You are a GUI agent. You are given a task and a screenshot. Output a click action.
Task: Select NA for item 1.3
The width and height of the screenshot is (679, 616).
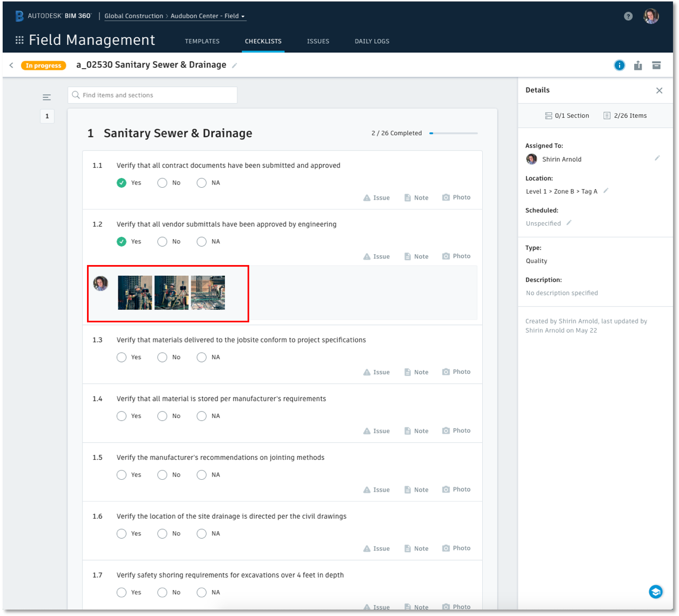pyautogui.click(x=202, y=357)
